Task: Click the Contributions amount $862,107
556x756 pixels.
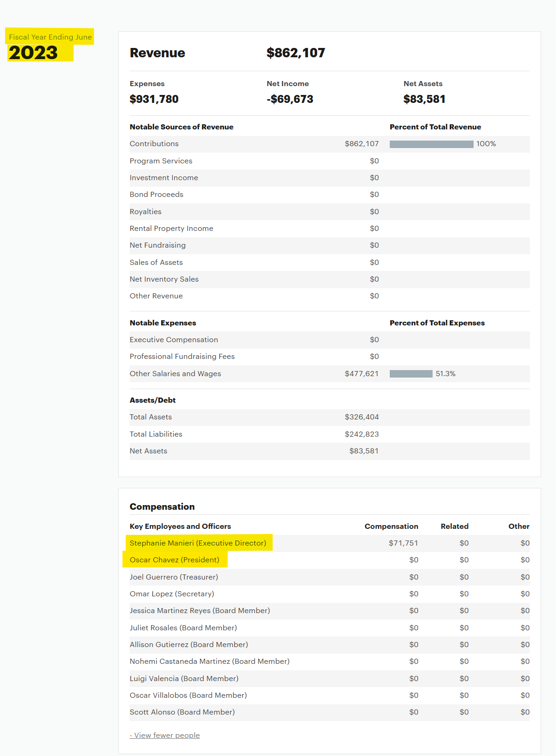Action: click(x=362, y=144)
